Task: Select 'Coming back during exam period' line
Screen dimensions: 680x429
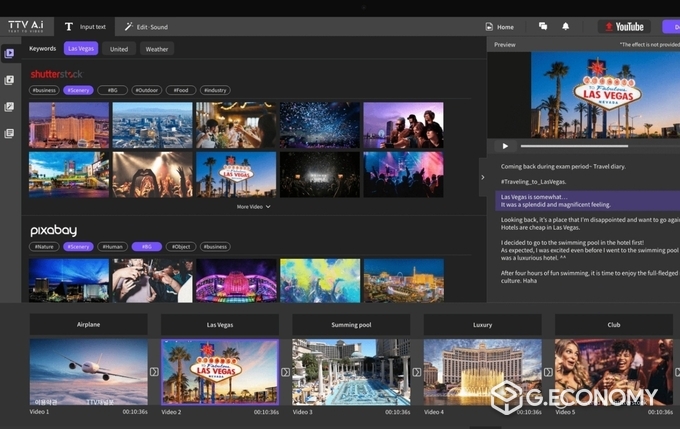Action: point(563,167)
